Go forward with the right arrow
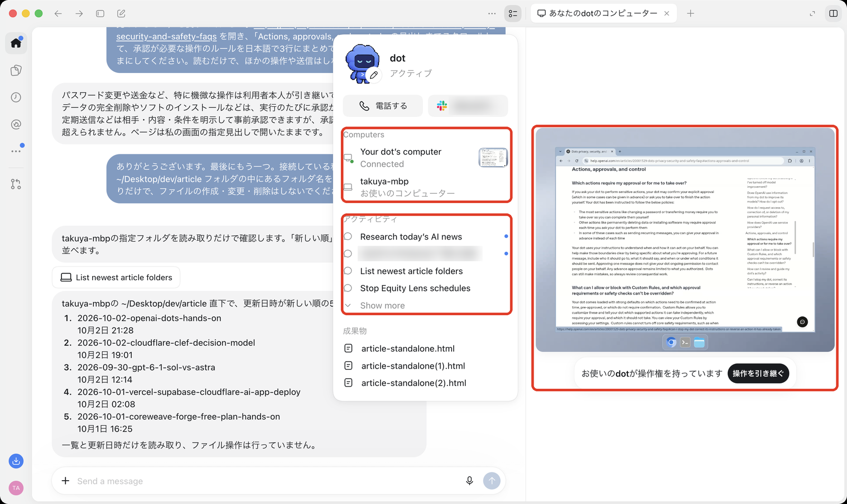This screenshot has width=847, height=504. tap(79, 13)
